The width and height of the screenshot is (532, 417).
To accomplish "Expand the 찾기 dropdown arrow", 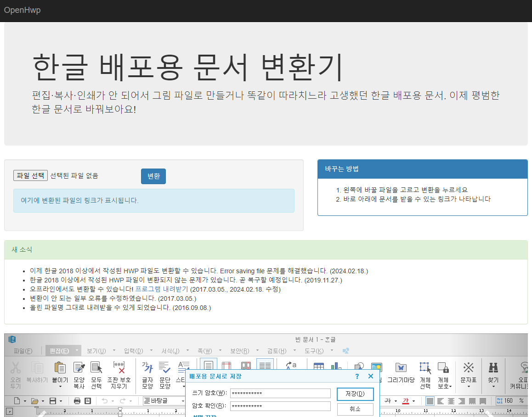I will [493, 387].
